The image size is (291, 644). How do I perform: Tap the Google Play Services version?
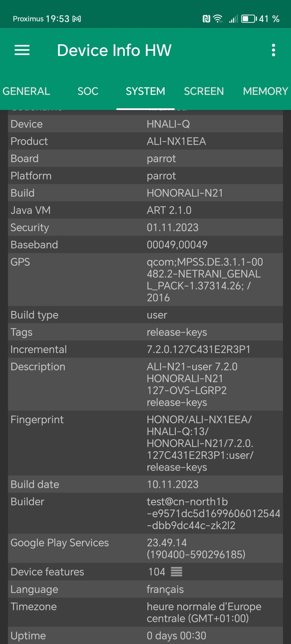(x=196, y=548)
